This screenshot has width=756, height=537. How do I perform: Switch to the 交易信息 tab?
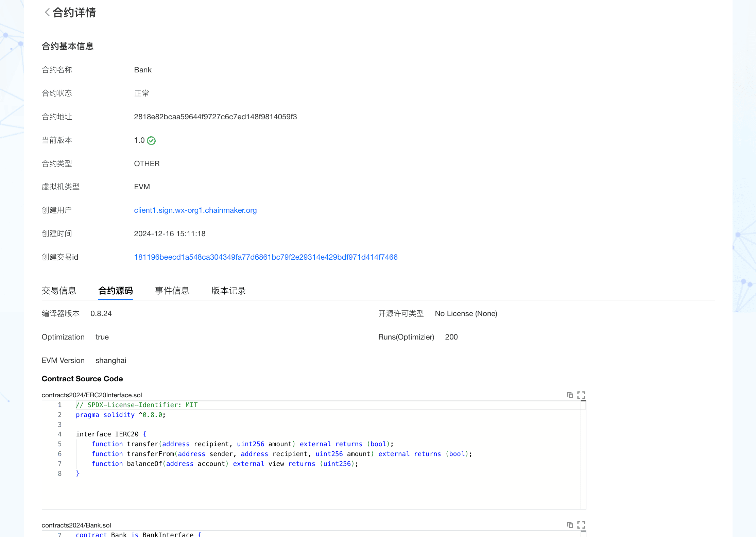pyautogui.click(x=59, y=291)
